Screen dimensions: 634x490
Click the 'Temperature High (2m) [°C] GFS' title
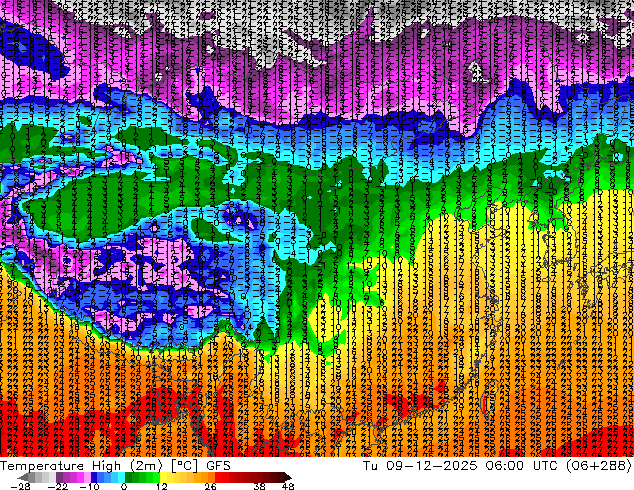[115, 466]
